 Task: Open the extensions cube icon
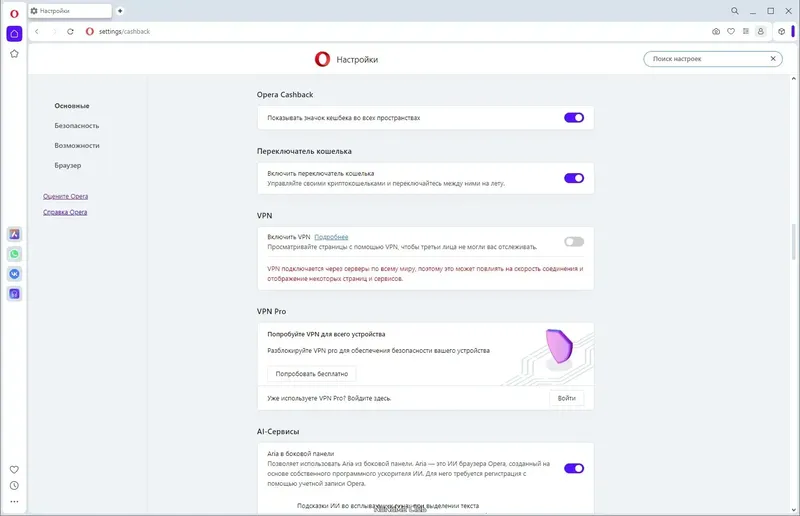coord(781,32)
